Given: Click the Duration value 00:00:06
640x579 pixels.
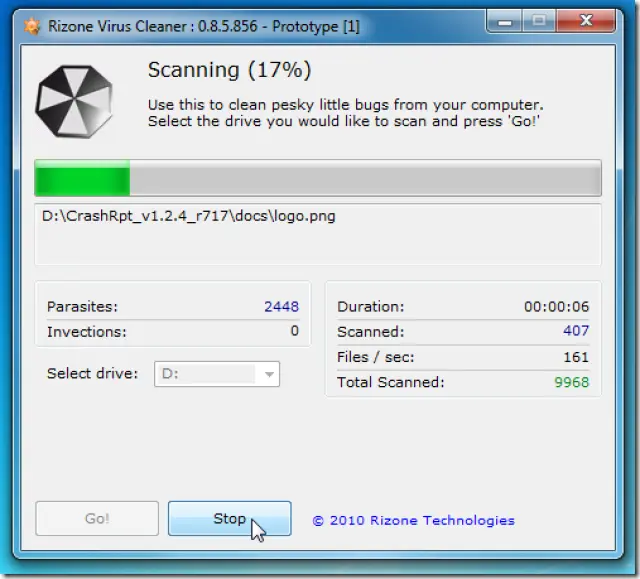Looking at the screenshot, I should click(556, 307).
